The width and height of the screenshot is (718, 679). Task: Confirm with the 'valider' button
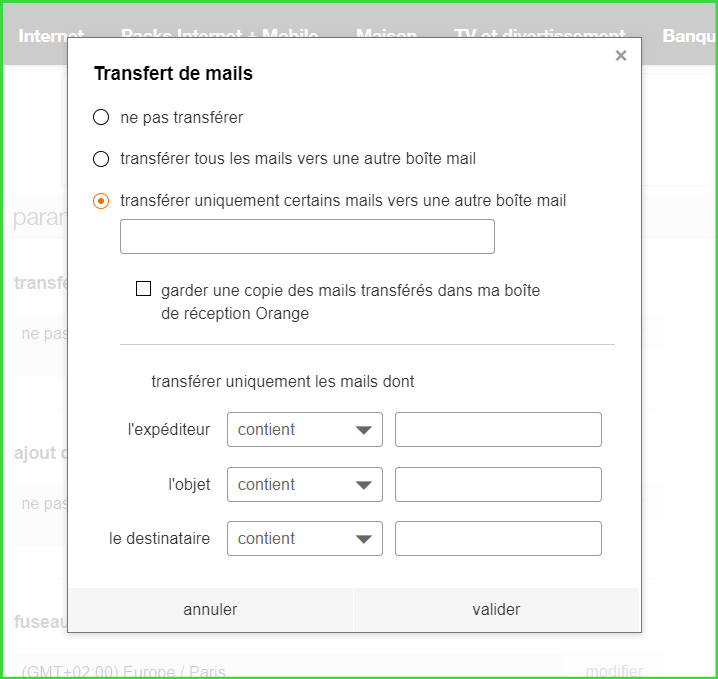496,610
